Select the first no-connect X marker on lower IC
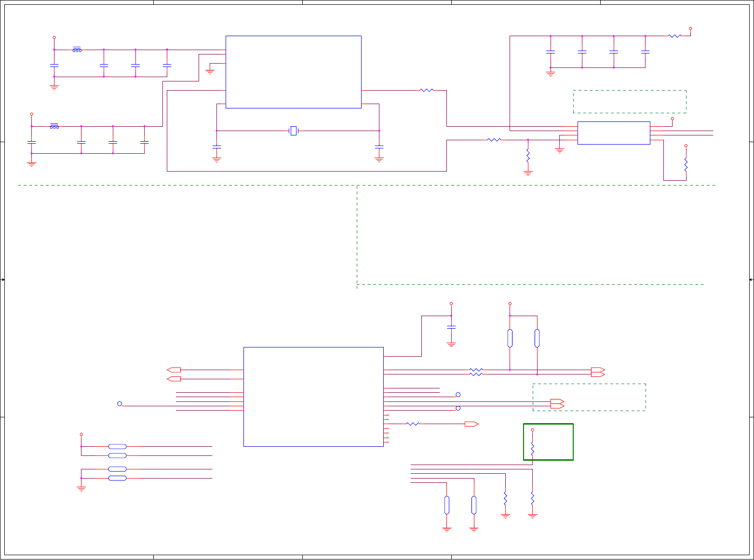The width and height of the screenshot is (754, 560). (x=387, y=415)
